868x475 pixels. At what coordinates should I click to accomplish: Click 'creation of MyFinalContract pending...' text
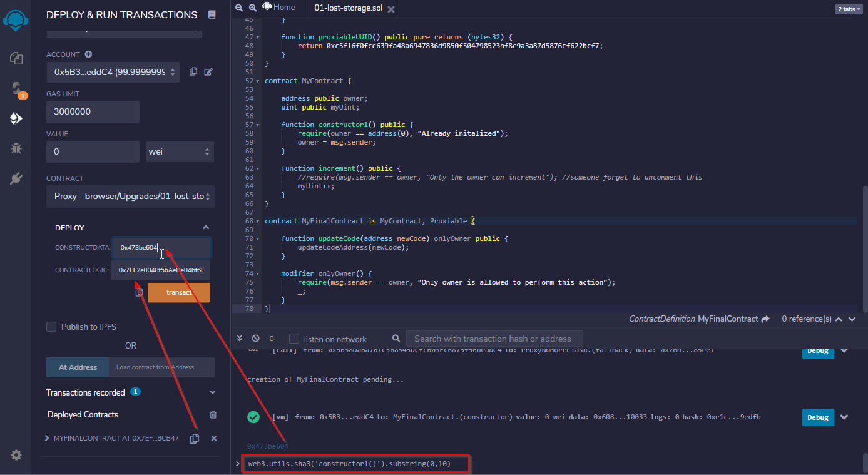point(325,379)
